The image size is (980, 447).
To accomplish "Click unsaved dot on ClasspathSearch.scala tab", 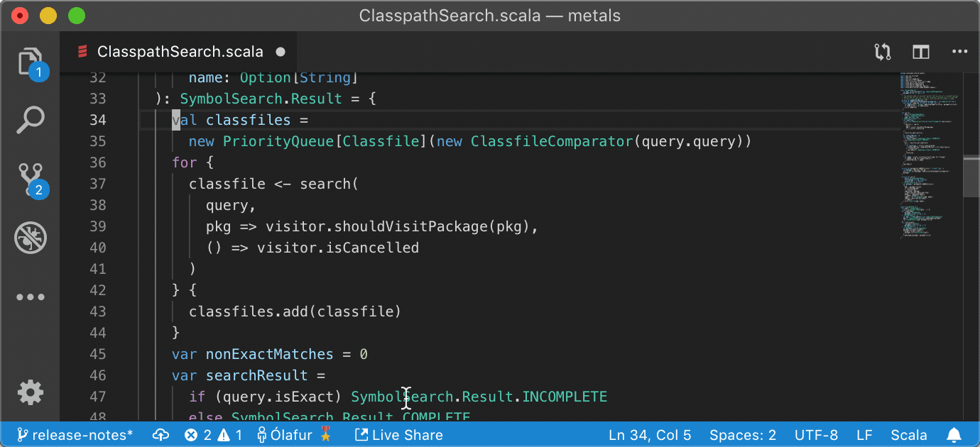I will [281, 52].
